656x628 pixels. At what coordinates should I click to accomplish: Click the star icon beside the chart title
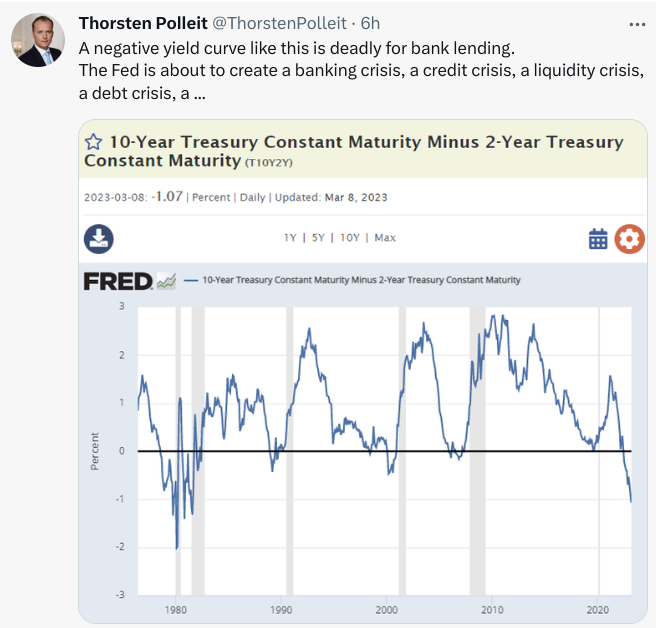95,141
